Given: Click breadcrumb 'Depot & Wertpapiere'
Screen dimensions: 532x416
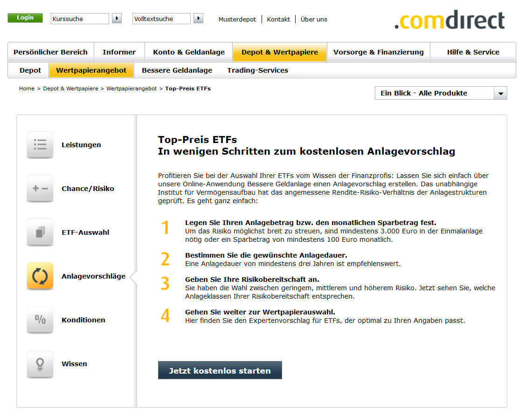Looking at the screenshot, I should coord(70,89).
